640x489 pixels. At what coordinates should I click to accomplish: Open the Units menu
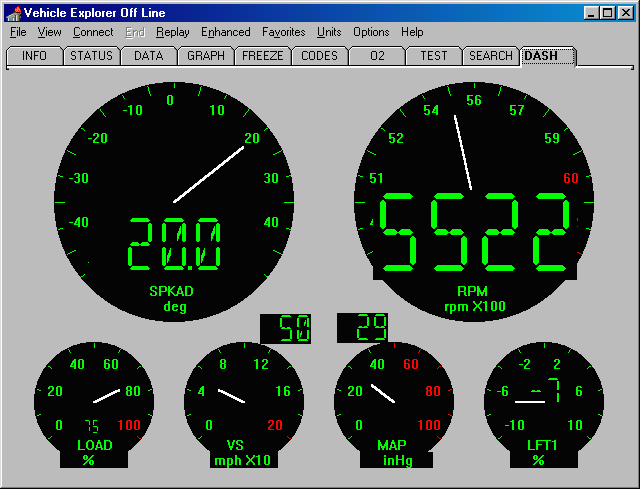click(329, 32)
